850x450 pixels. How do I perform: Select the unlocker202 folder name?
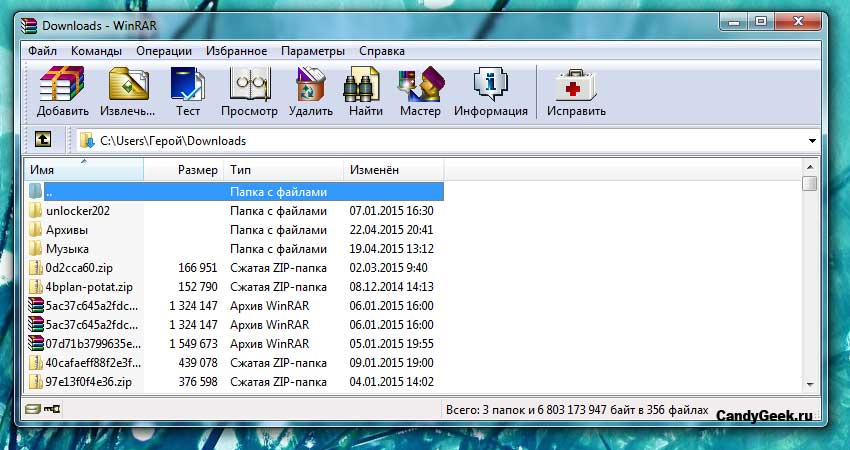[x=78, y=210]
